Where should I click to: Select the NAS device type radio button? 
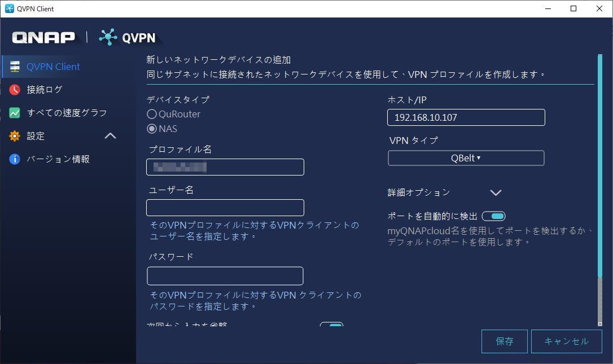pyautogui.click(x=152, y=129)
